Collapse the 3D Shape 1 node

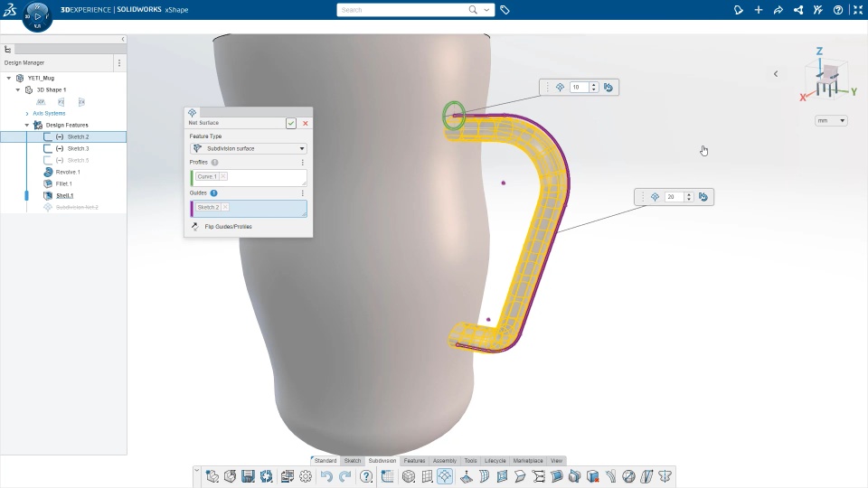tap(18, 89)
